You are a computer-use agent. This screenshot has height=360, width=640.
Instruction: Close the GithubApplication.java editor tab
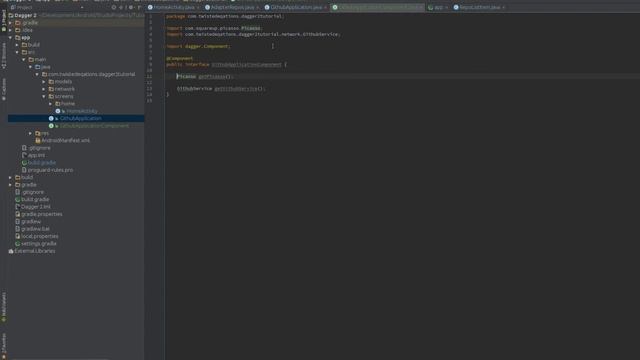325,7
